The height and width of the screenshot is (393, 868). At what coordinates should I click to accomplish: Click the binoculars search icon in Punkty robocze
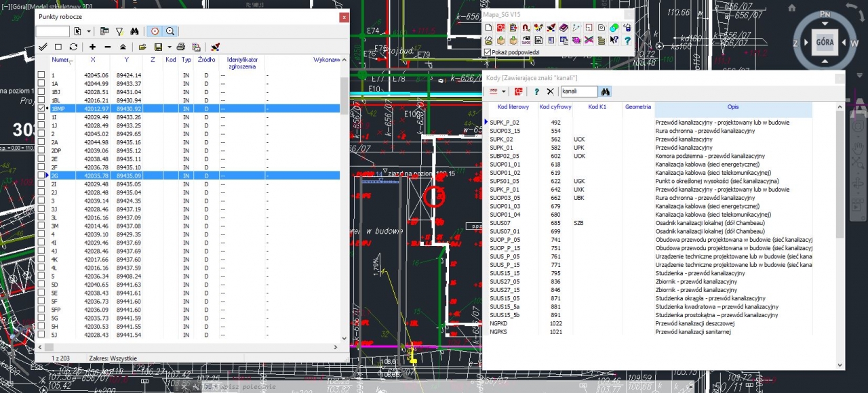pyautogui.click(x=134, y=31)
